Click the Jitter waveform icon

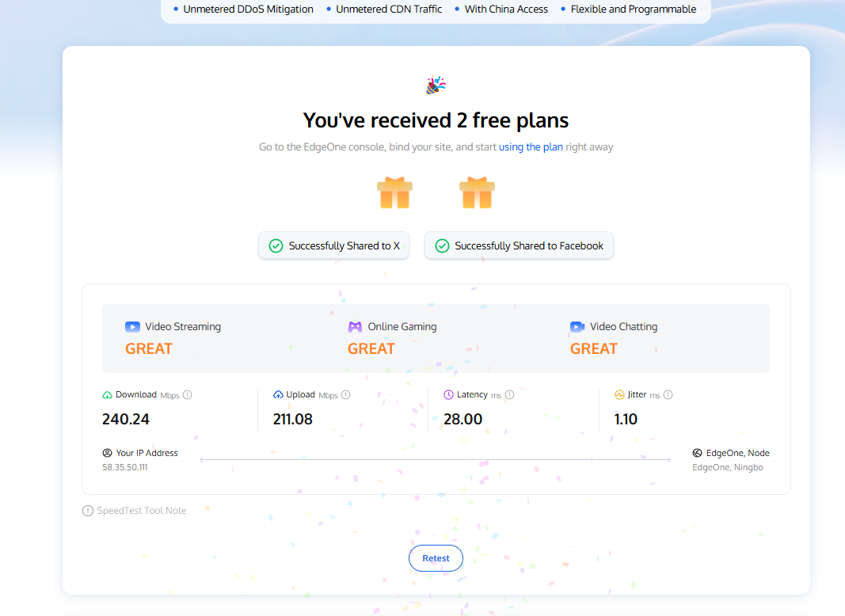point(619,395)
